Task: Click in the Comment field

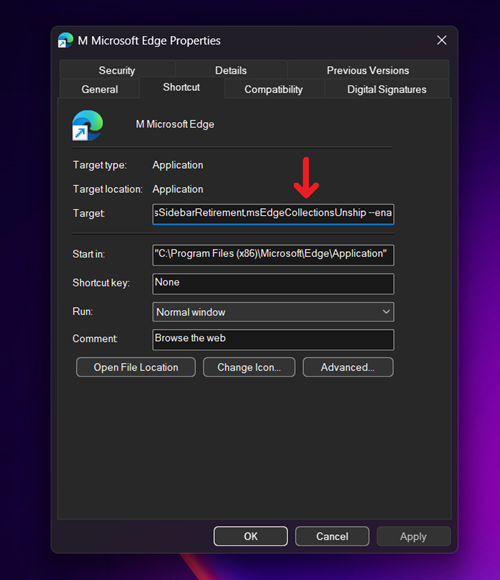Action: click(x=273, y=340)
